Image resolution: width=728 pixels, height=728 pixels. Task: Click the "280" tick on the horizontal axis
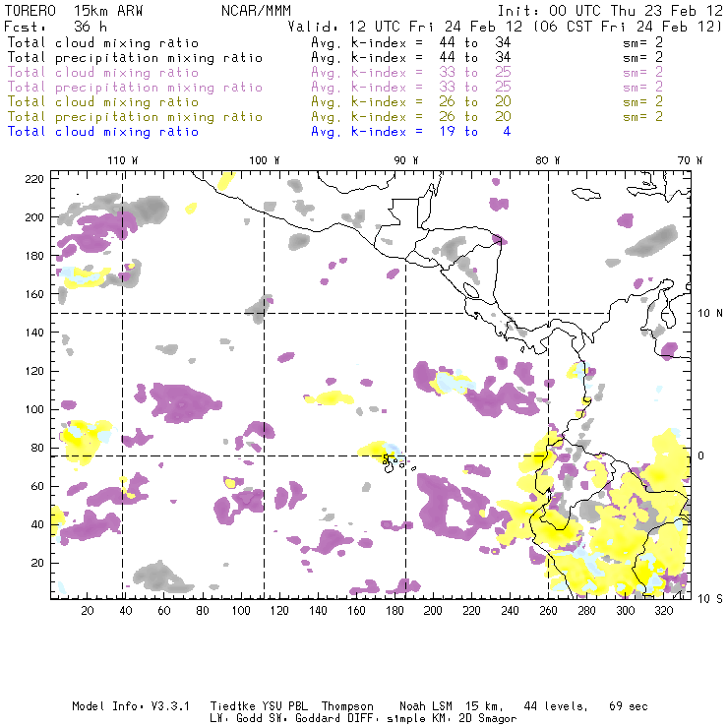[587, 611]
